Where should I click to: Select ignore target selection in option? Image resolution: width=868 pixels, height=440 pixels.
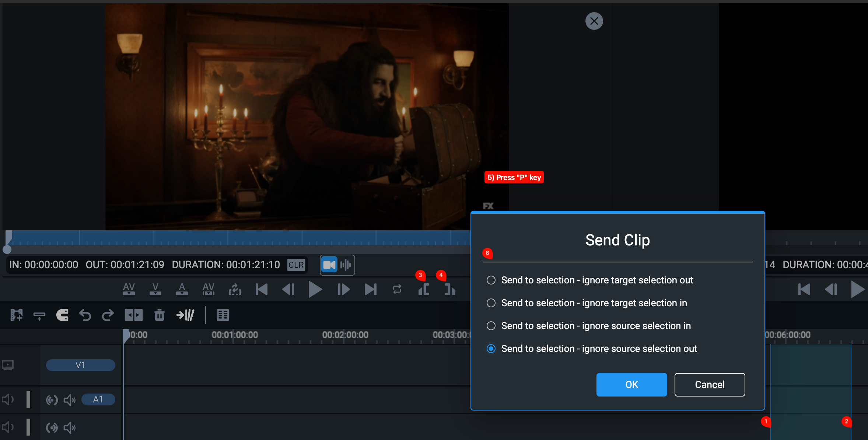587,303
